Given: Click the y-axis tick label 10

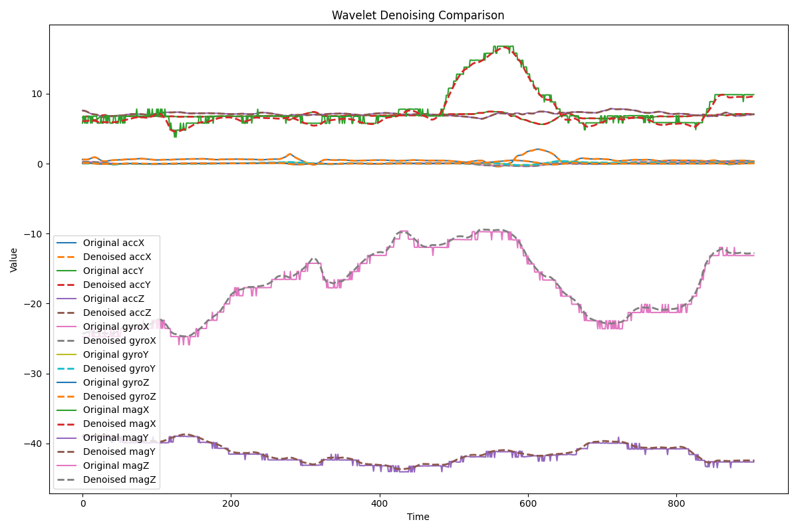Looking at the screenshot, I should (36, 94).
